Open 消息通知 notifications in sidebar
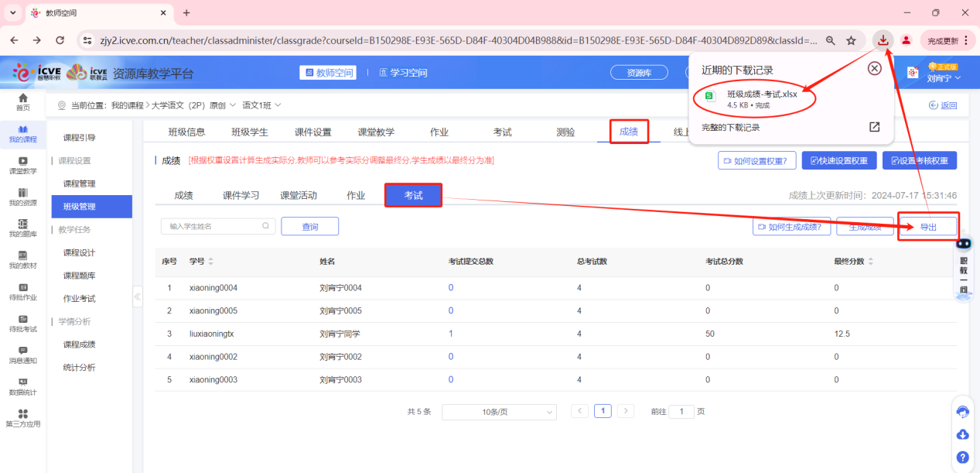980x473 pixels. tap(22, 355)
